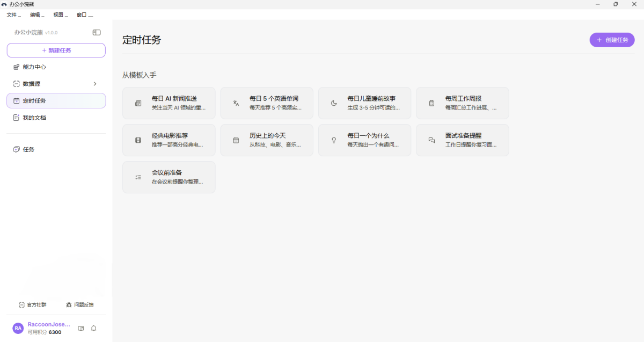644x342 pixels.
Task: Open the 问题反馈 link
Action: (x=79, y=304)
